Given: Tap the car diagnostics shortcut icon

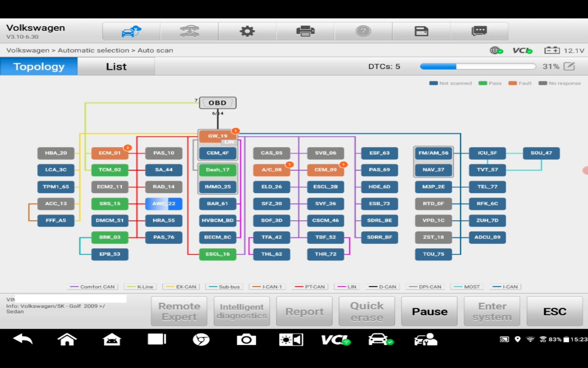Looking at the screenshot, I should pyautogui.click(x=380, y=339).
